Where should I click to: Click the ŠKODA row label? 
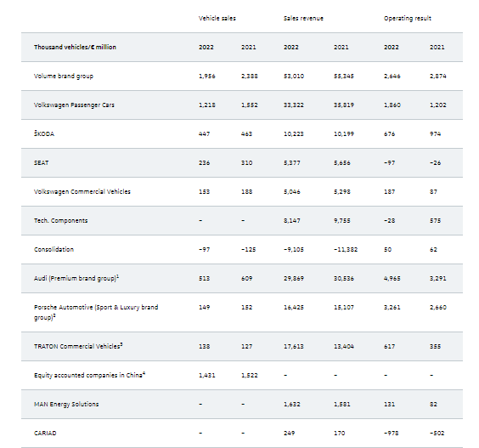coord(44,133)
